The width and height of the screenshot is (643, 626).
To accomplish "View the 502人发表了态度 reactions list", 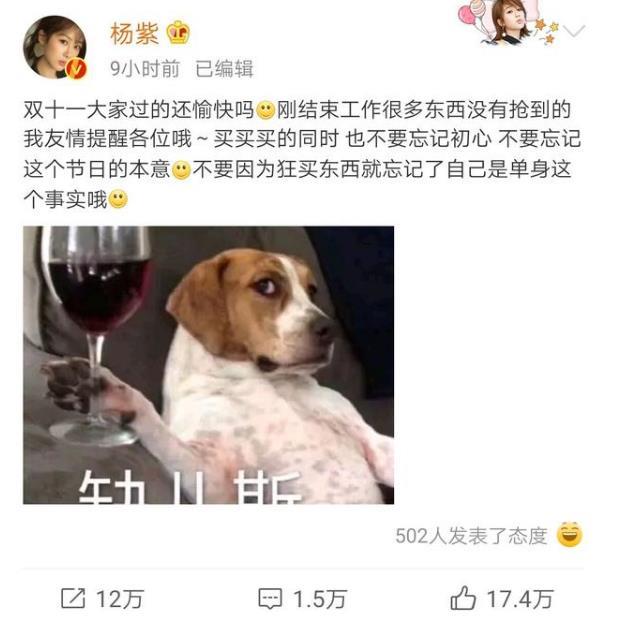I will pos(472,535).
